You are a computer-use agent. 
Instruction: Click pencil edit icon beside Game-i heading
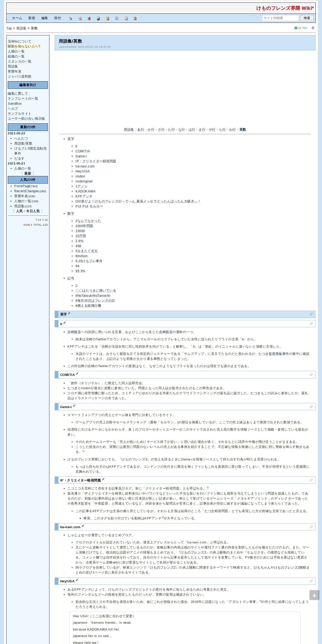coord(74,406)
